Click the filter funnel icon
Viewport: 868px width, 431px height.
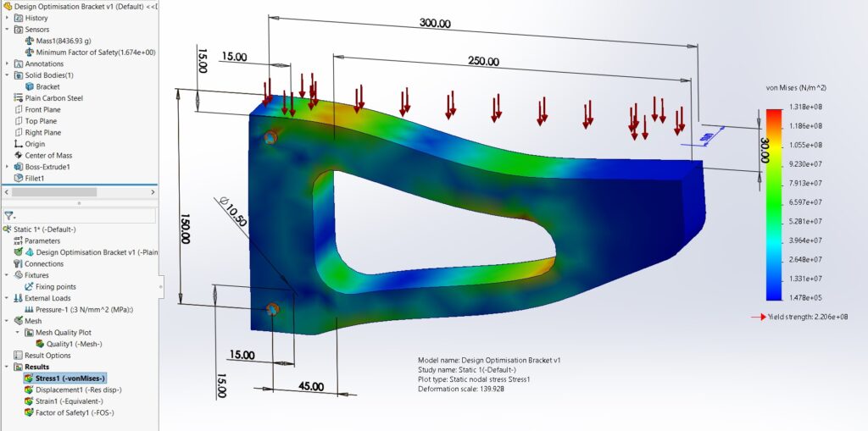(x=8, y=216)
